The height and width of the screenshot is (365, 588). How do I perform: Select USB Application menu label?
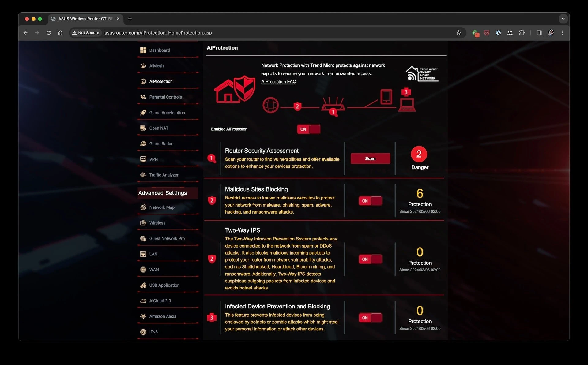tap(164, 285)
